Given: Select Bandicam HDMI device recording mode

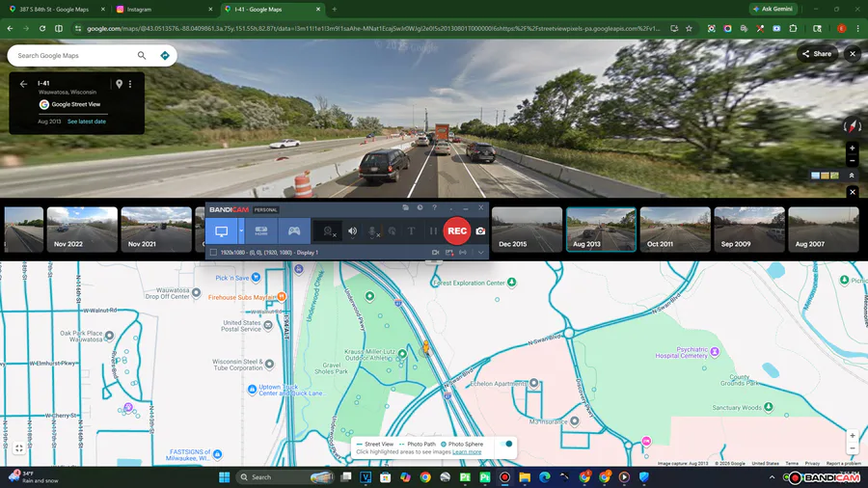Looking at the screenshot, I should (261, 231).
